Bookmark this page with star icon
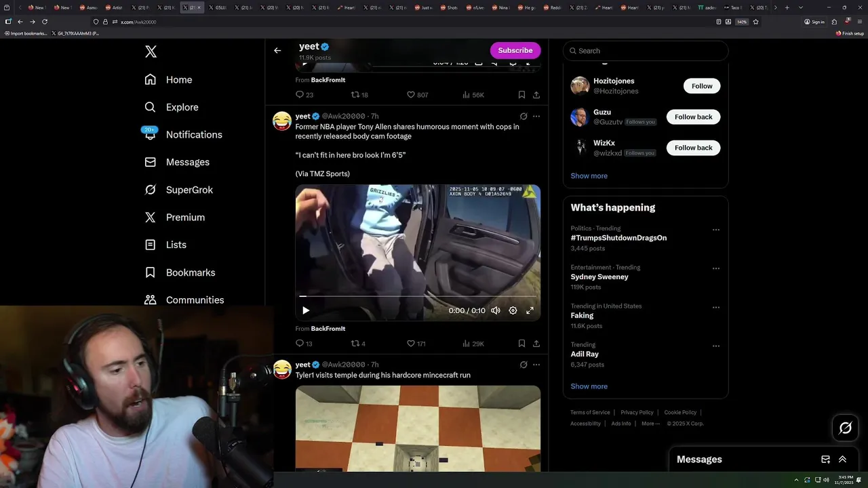This screenshot has width=868, height=488. [755, 22]
